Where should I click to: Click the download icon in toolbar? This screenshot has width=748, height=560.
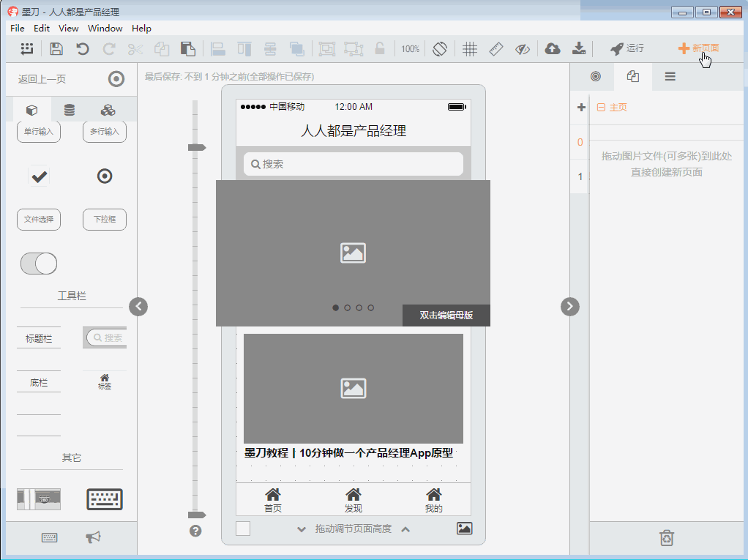(579, 49)
